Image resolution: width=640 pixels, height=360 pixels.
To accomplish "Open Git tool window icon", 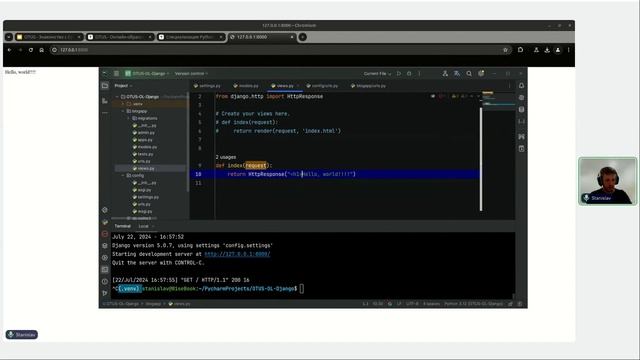I will tap(105, 293).
